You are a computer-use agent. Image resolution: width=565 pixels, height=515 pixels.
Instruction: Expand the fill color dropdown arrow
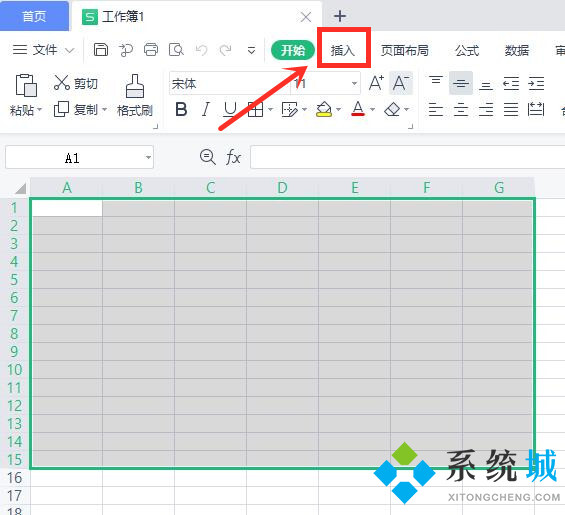[338, 109]
